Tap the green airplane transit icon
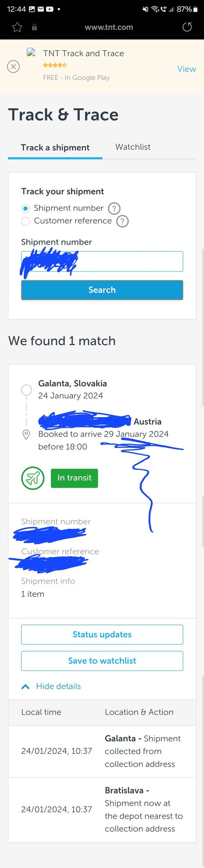Viewport: 204px width, 868px height. (x=33, y=478)
